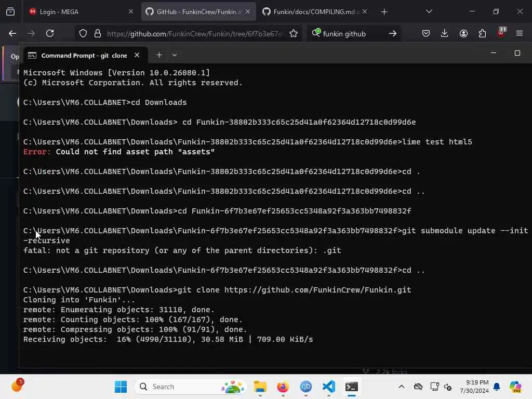This screenshot has width=532, height=399.
Task: Open the network status tray icon
Action: click(434, 387)
